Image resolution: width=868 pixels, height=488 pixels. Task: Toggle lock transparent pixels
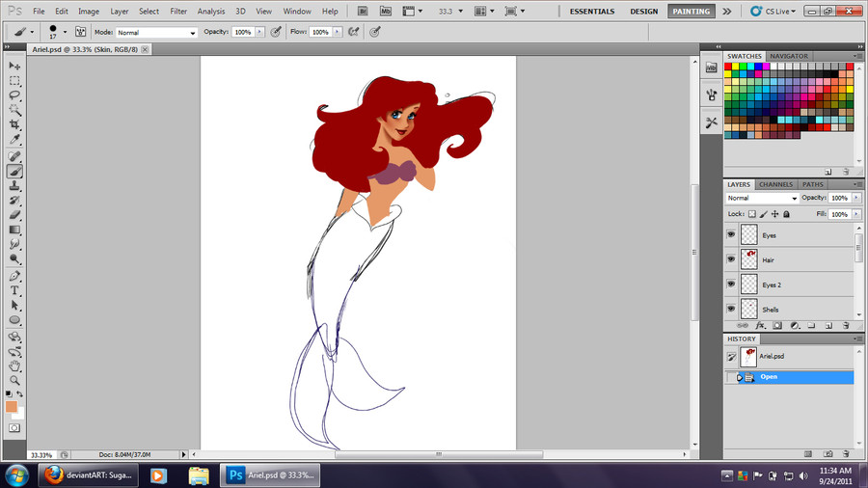(x=751, y=214)
